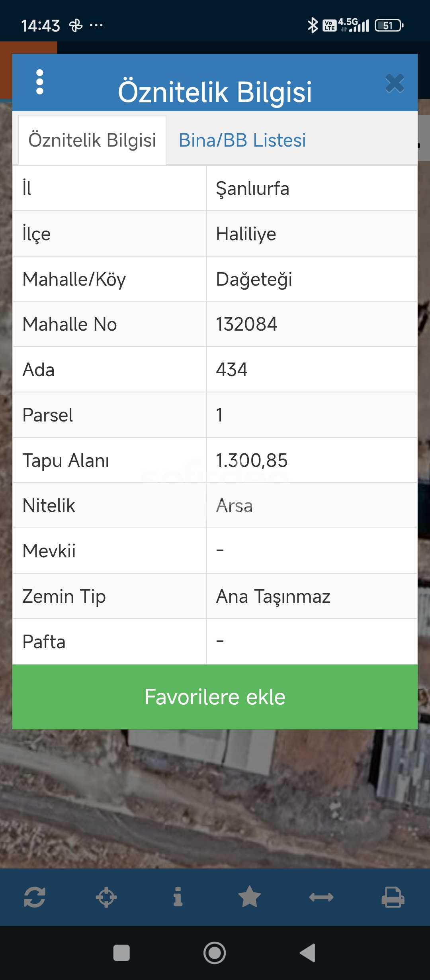Viewport: 430px width, 980px height.
Task: Select the Öznitelik Bilgisi tab
Action: point(92,140)
